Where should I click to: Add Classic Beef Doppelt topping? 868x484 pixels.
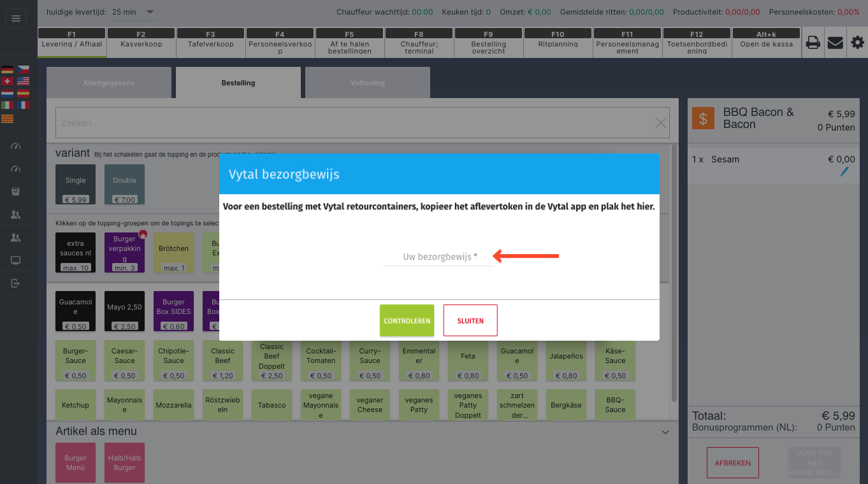(x=271, y=360)
